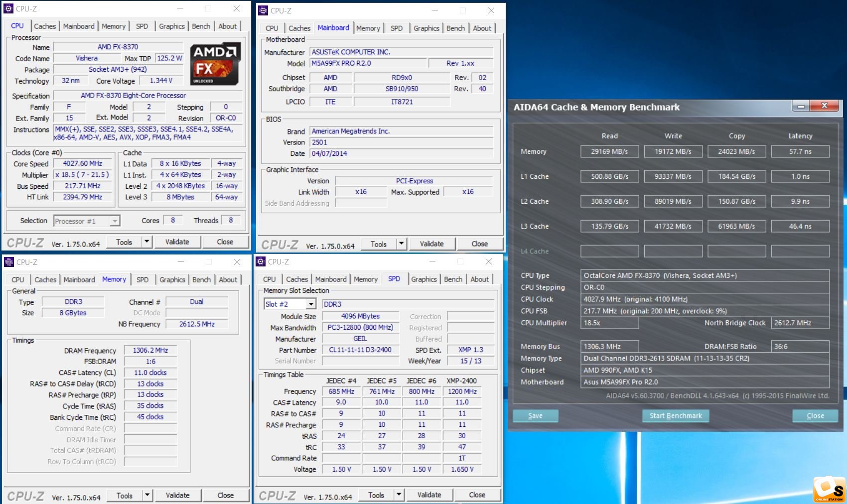Click the CPU-Z app icon in the CPU window title bar
Viewport: 847px width, 504px height.
tap(8, 8)
